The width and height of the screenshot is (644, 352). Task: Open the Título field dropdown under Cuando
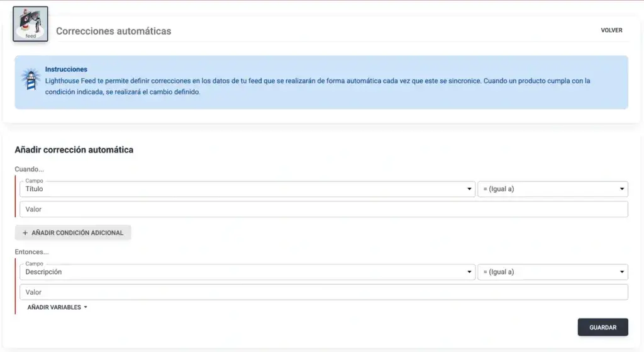247,189
